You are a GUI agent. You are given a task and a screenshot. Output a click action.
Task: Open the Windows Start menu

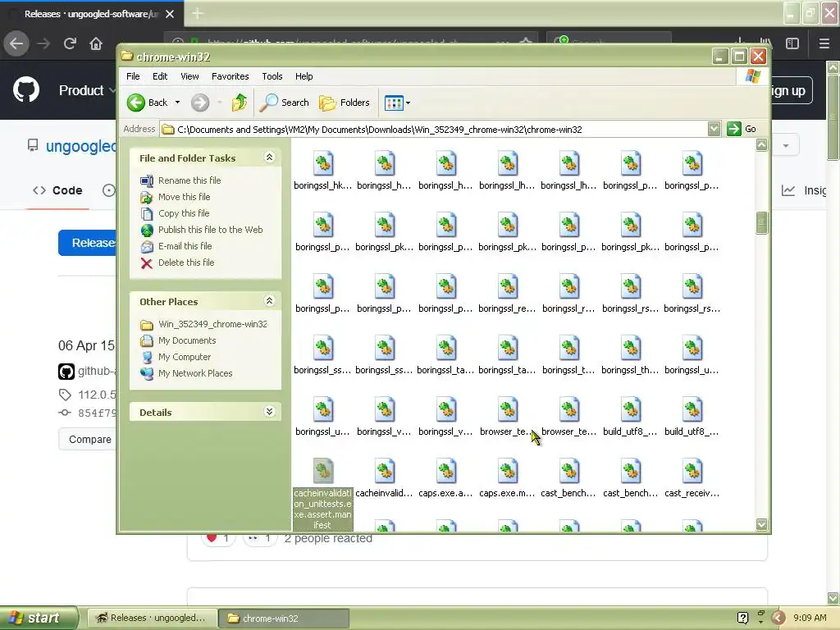(39, 618)
